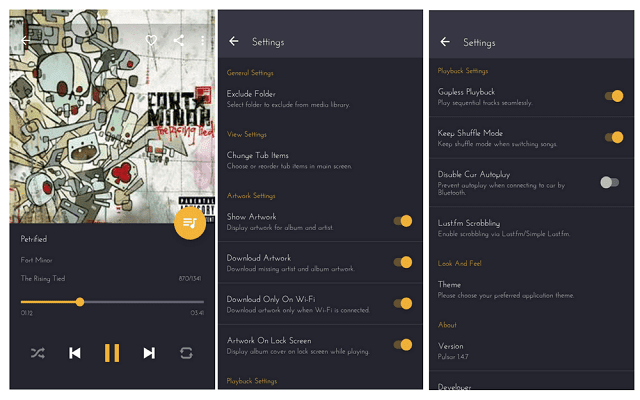
Task: Skip to the previous track
Action: (75, 353)
